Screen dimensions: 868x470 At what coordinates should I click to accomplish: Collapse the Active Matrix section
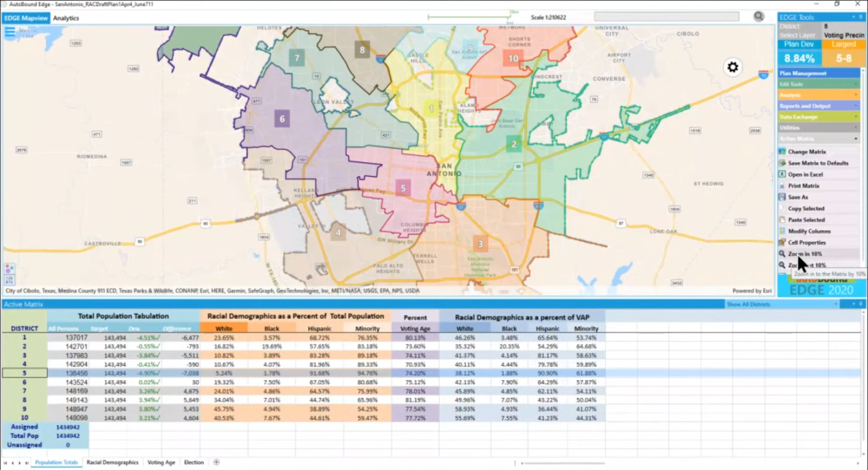[855, 139]
